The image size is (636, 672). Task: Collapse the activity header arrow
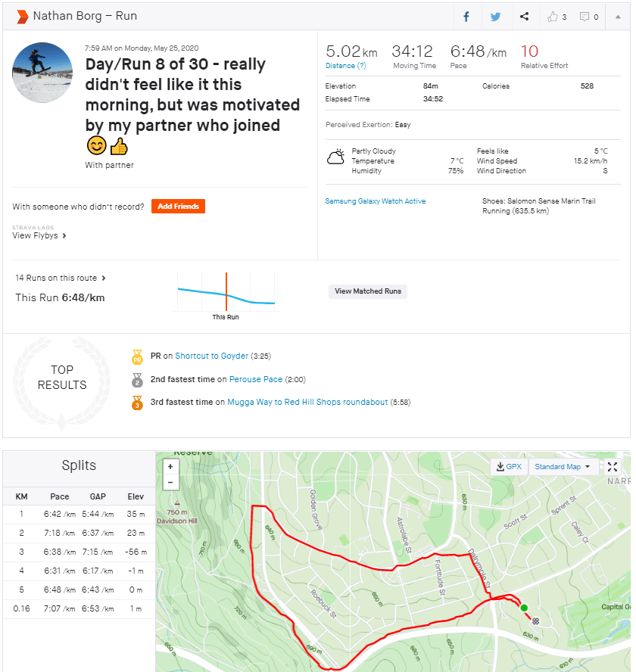pyautogui.click(x=618, y=17)
